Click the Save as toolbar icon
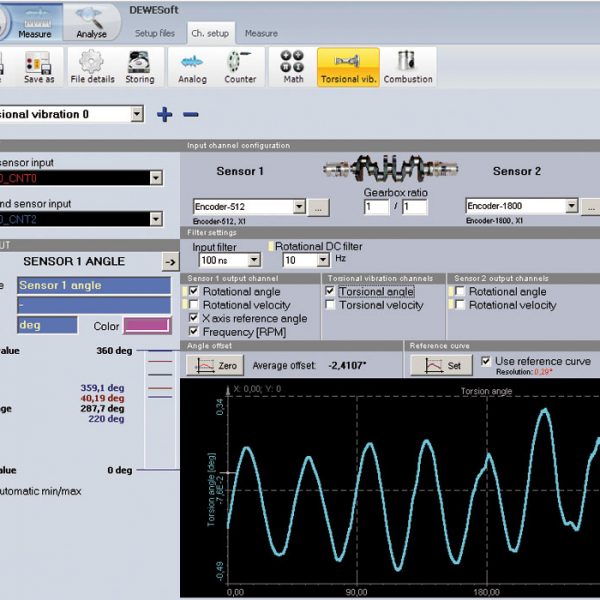This screenshot has height=600, width=600. coord(39,67)
